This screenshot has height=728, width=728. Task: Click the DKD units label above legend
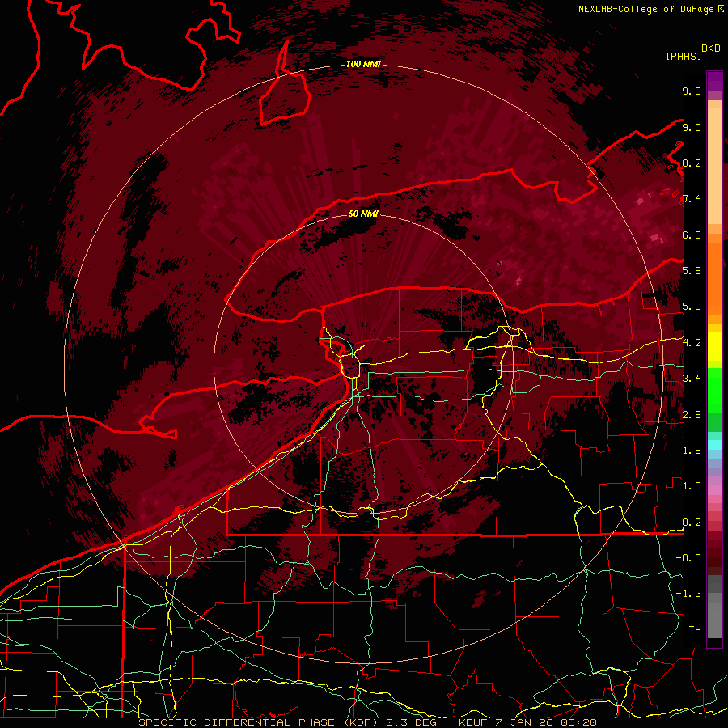click(711, 49)
